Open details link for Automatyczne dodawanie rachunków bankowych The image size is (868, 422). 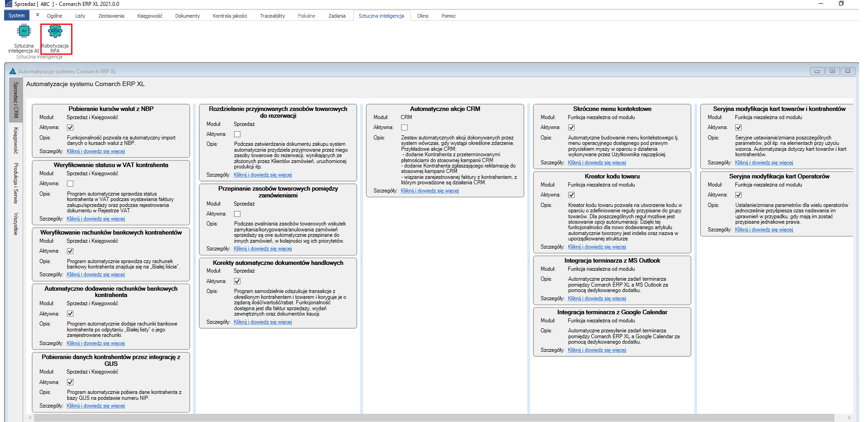click(96, 344)
